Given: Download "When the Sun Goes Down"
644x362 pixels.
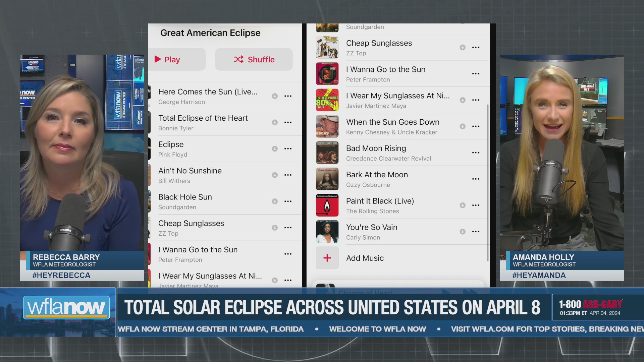Looking at the screenshot, I should [x=463, y=126].
